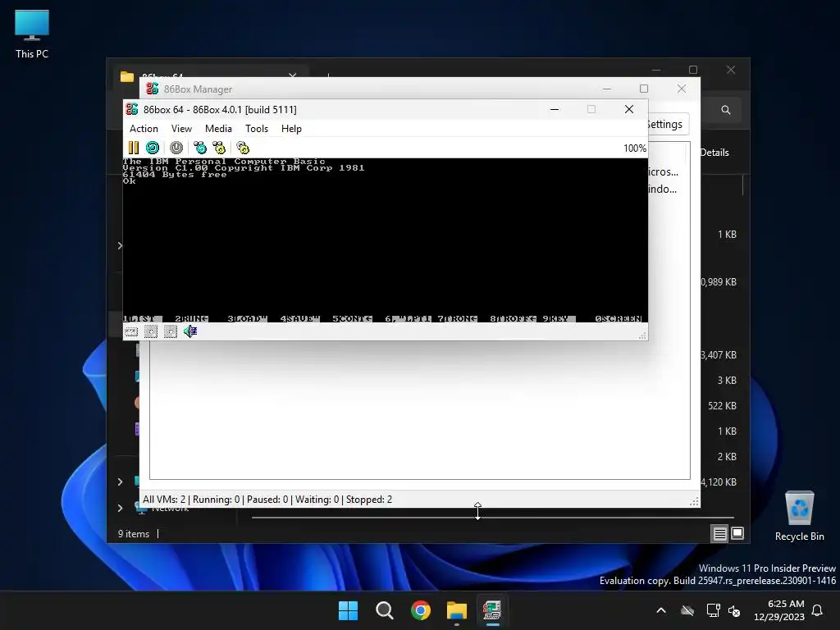840x630 pixels.
Task: Click the 86Box Manager VM status bar text
Action: (x=267, y=500)
